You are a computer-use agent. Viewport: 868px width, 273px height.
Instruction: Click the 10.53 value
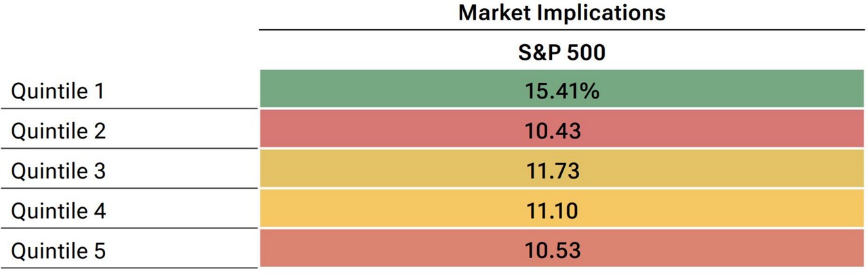553,251
